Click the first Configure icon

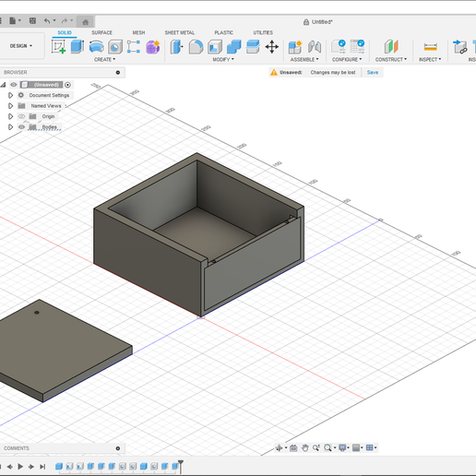pos(339,47)
